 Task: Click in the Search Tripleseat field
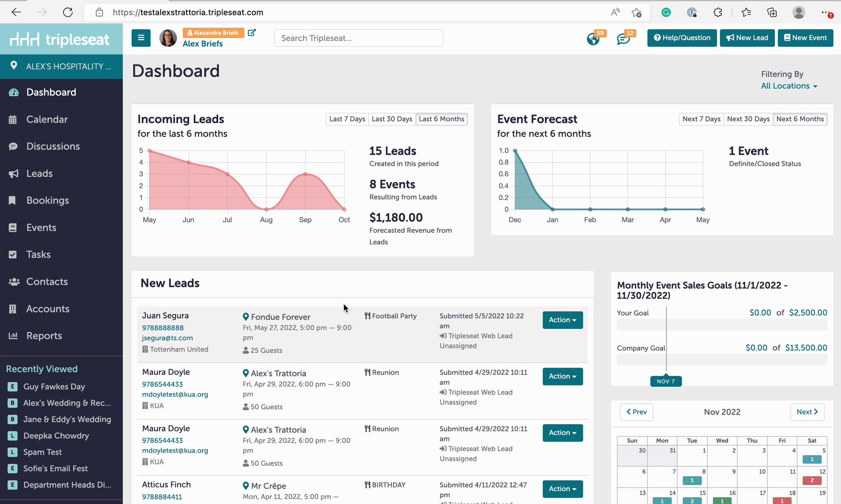coord(358,38)
